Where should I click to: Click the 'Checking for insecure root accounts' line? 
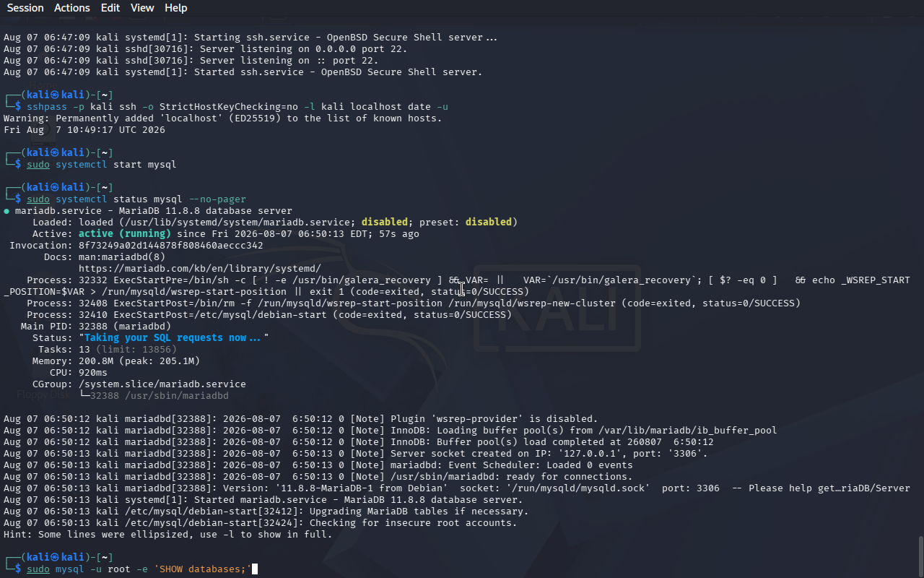pos(261,523)
